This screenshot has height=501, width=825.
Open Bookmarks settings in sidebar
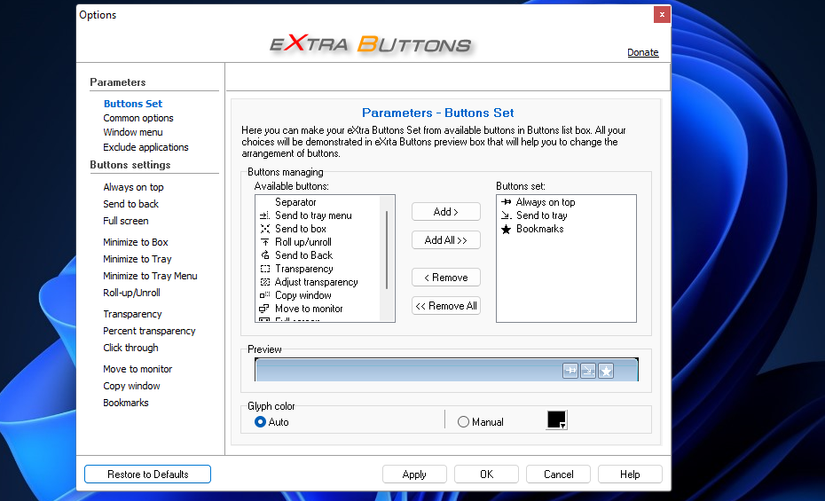(126, 403)
